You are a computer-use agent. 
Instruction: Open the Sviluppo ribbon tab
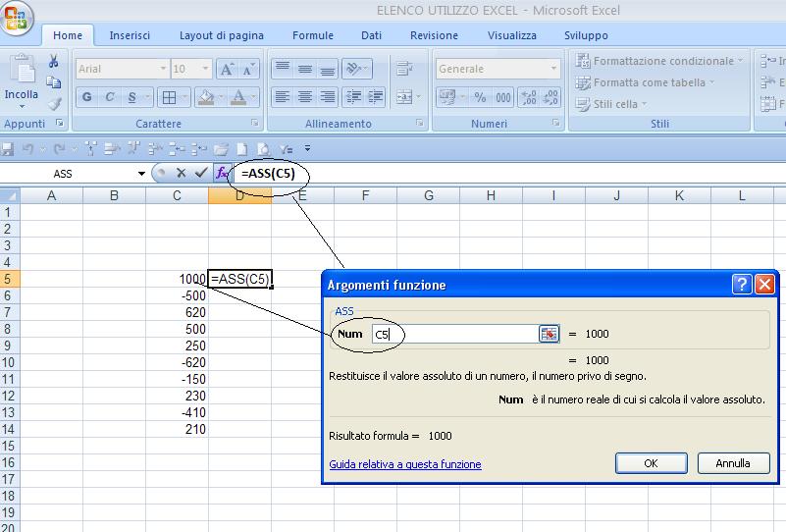pyautogui.click(x=586, y=35)
